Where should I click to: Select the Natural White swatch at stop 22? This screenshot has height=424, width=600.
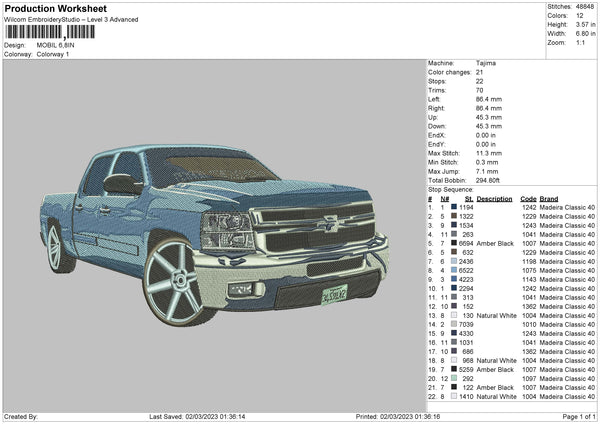click(452, 396)
